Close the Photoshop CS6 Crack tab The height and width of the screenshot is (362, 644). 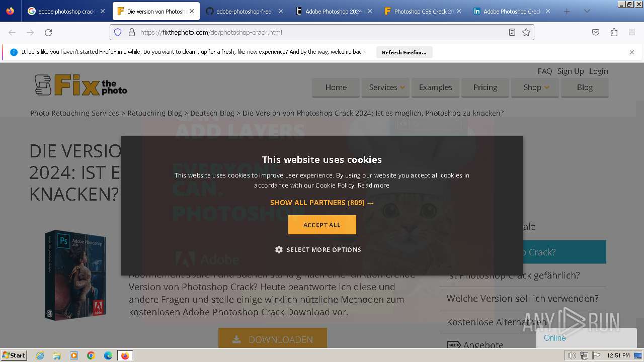(x=459, y=11)
